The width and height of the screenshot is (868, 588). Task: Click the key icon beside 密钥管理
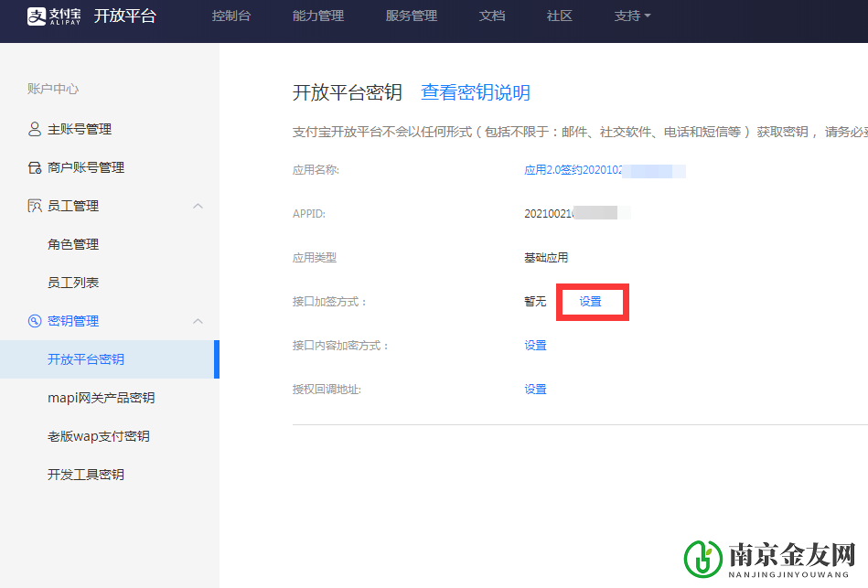click(33, 320)
